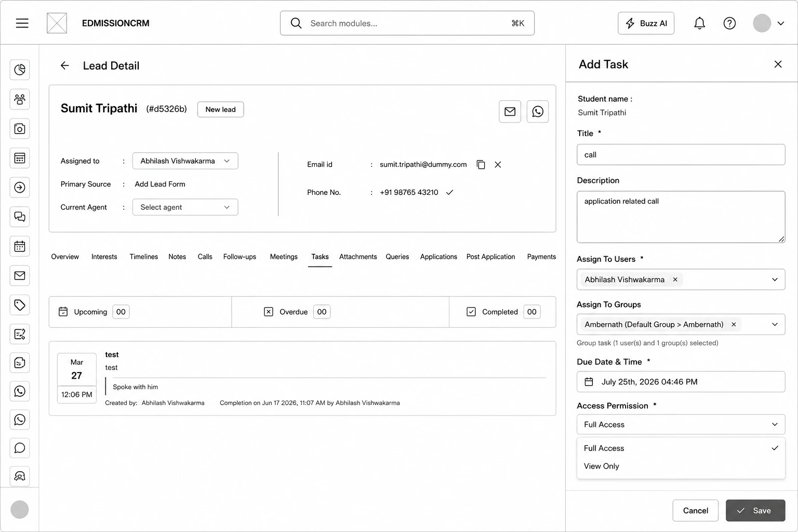Click into the Title input field
Viewport: 798px width, 532px height.
click(681, 155)
